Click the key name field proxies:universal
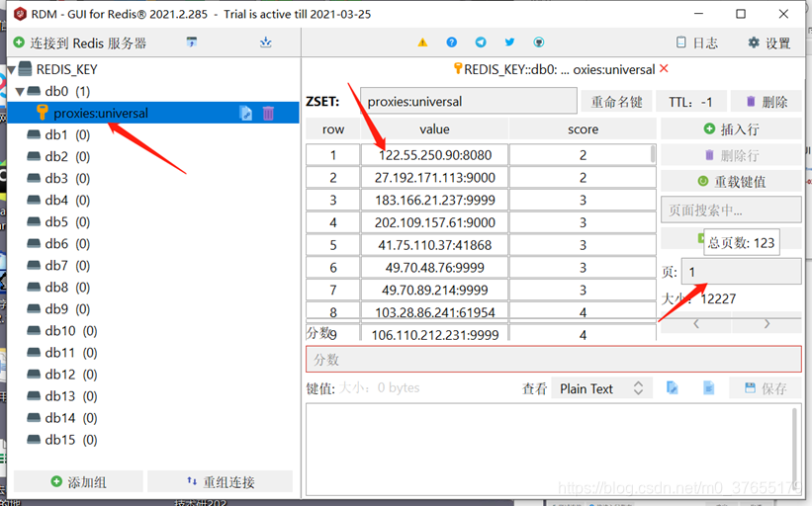The image size is (812, 506). pyautogui.click(x=469, y=101)
